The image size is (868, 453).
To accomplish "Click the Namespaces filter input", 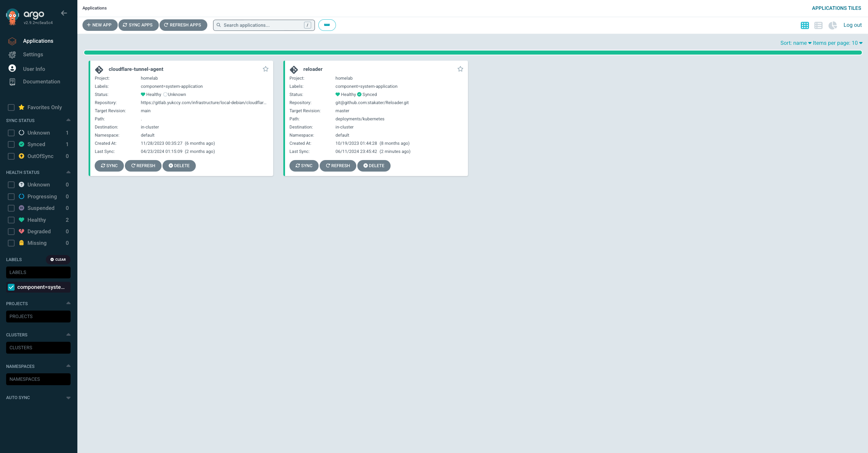I will [38, 379].
